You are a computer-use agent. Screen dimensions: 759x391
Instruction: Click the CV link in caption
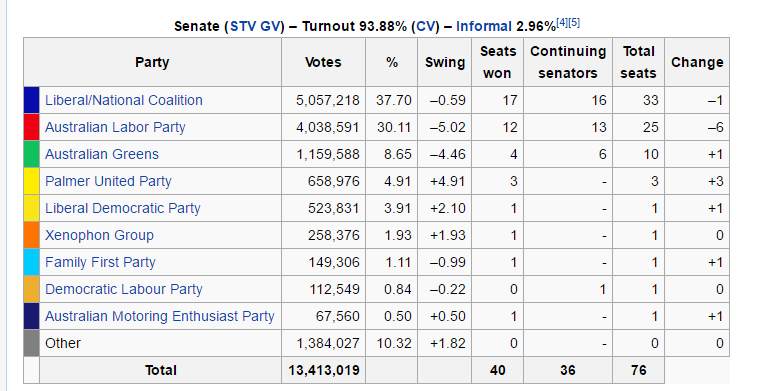[x=425, y=26]
